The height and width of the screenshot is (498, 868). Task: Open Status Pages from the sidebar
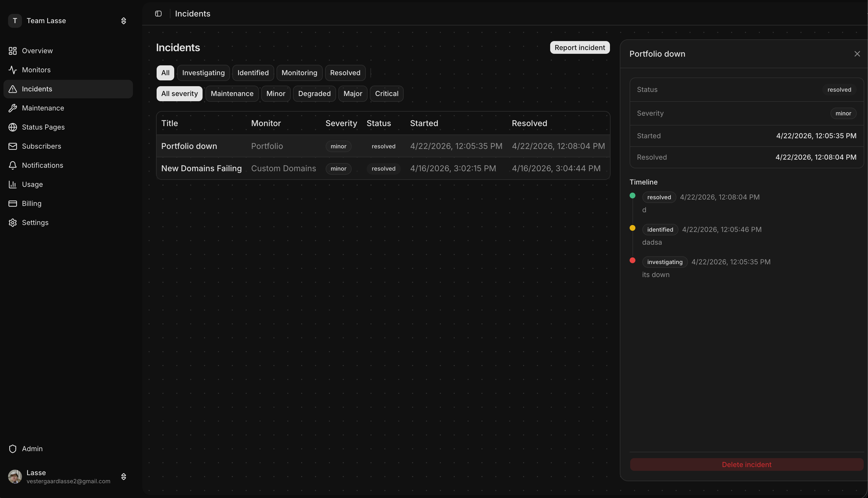coord(43,127)
